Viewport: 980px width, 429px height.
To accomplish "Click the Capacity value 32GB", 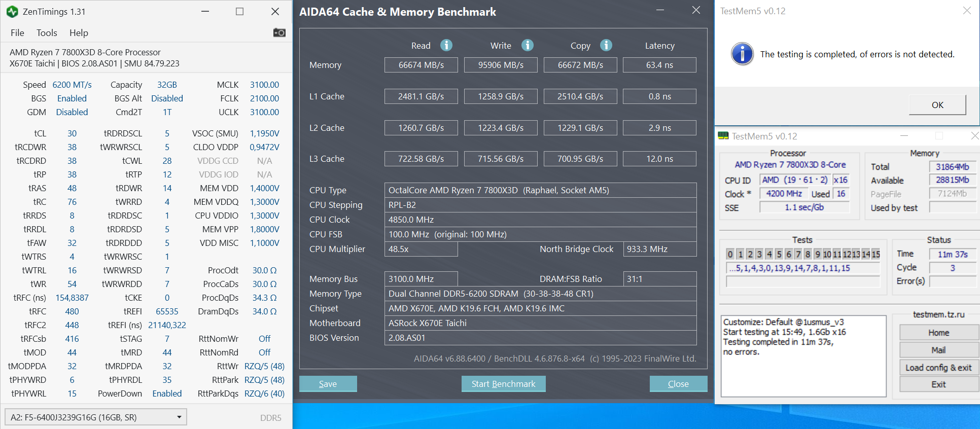I will tap(167, 85).
